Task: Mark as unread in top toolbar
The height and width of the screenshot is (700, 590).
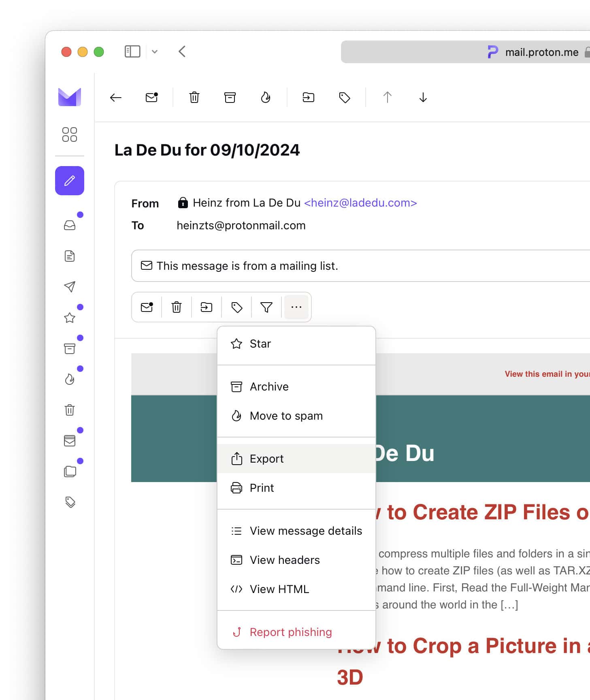Action: click(x=152, y=98)
